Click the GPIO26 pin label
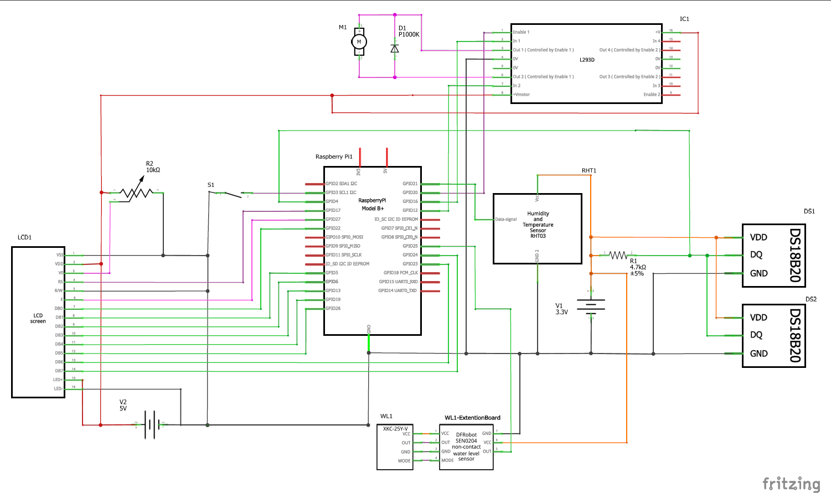Viewport: 831px width, 504px height. [x=333, y=308]
